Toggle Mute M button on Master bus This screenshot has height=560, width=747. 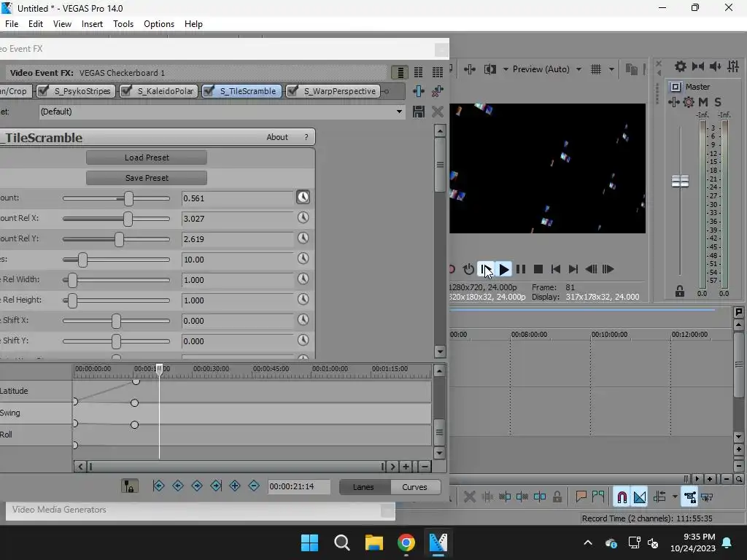pos(703,102)
